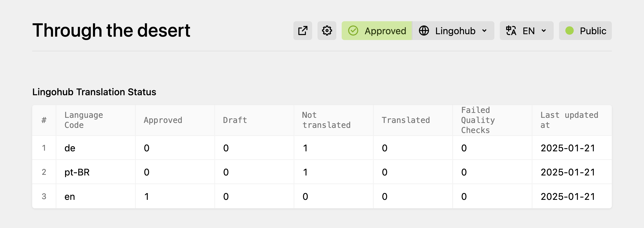Click the translate language icon

pos(511,31)
